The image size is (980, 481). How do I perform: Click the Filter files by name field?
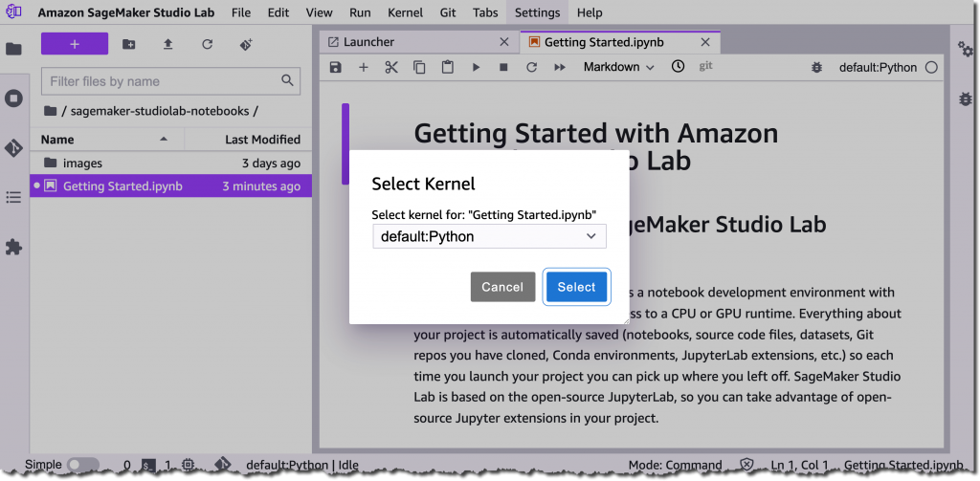click(x=170, y=81)
